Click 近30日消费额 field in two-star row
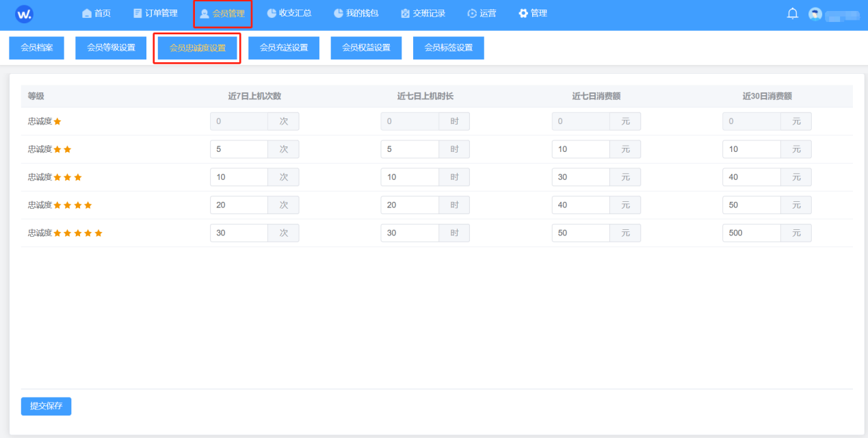 752,149
